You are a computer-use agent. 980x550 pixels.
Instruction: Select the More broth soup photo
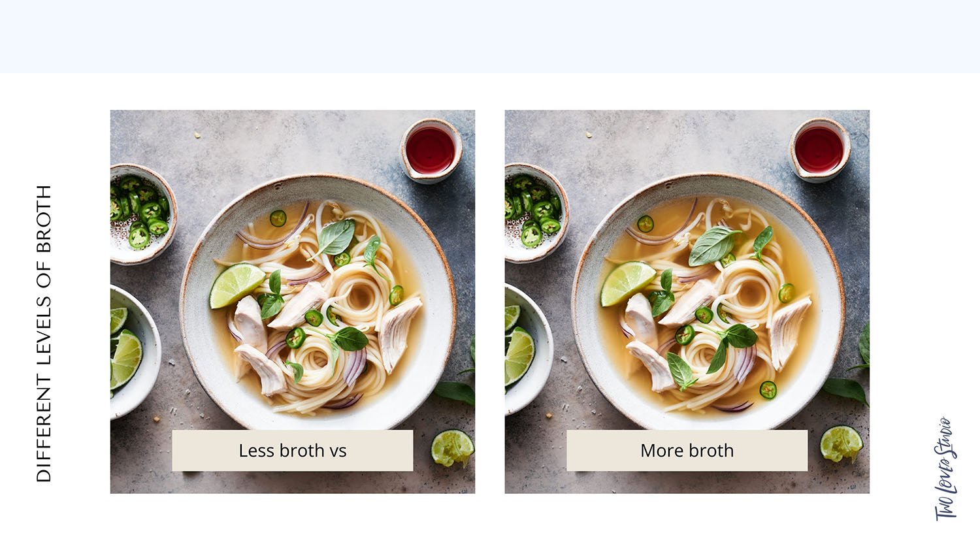687,301
